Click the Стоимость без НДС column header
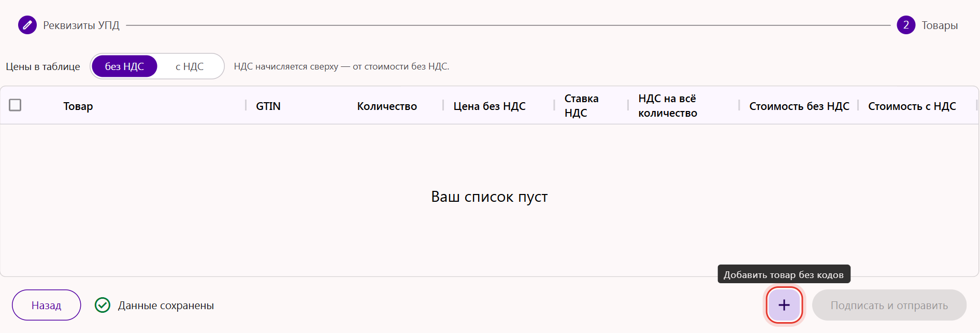980x333 pixels. (x=799, y=106)
